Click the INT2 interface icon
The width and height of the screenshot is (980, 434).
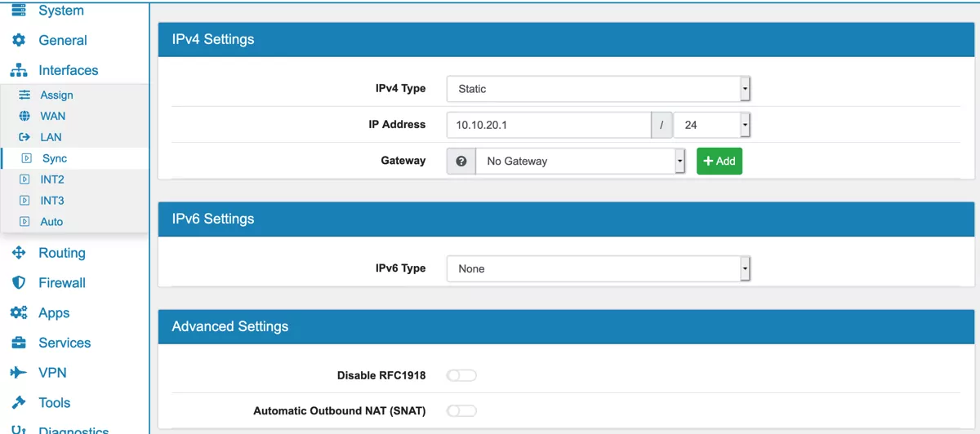(24, 179)
